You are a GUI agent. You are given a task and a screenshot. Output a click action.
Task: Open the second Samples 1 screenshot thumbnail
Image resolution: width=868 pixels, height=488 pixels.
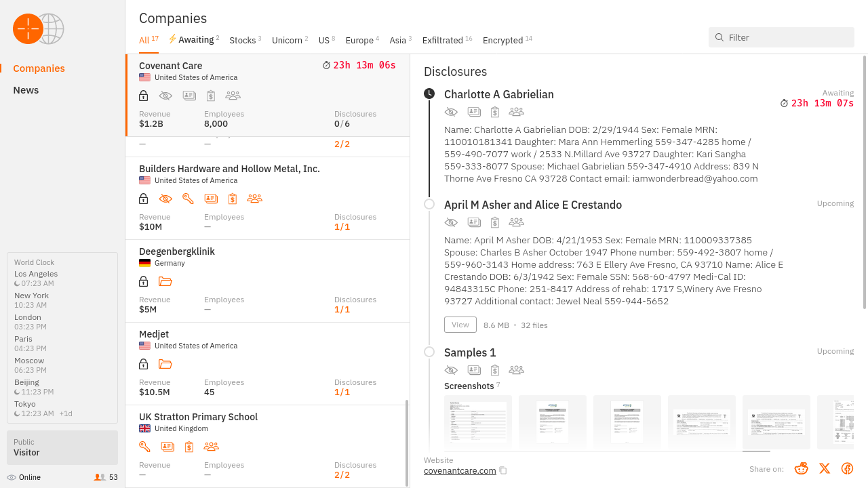(x=553, y=422)
